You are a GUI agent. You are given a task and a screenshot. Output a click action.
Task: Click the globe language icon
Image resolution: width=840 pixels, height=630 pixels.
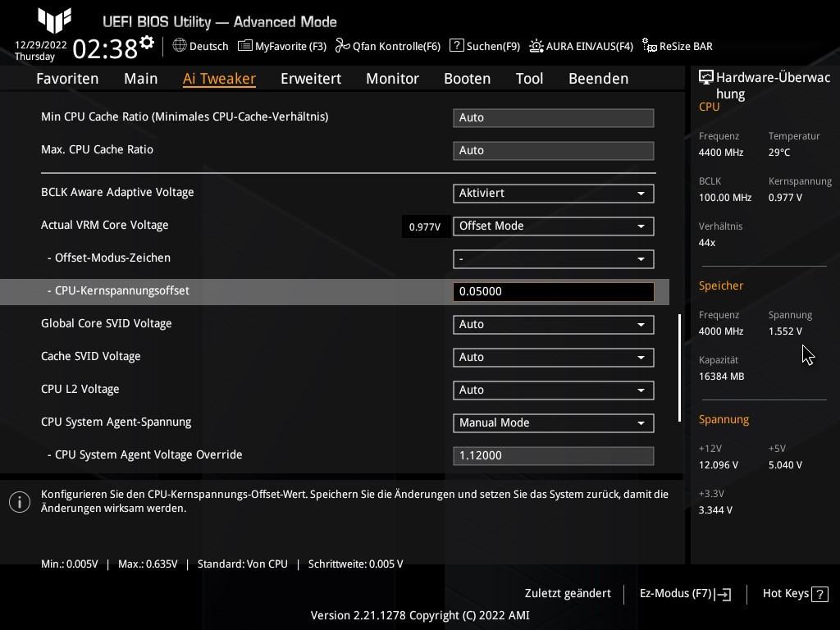[x=180, y=46]
